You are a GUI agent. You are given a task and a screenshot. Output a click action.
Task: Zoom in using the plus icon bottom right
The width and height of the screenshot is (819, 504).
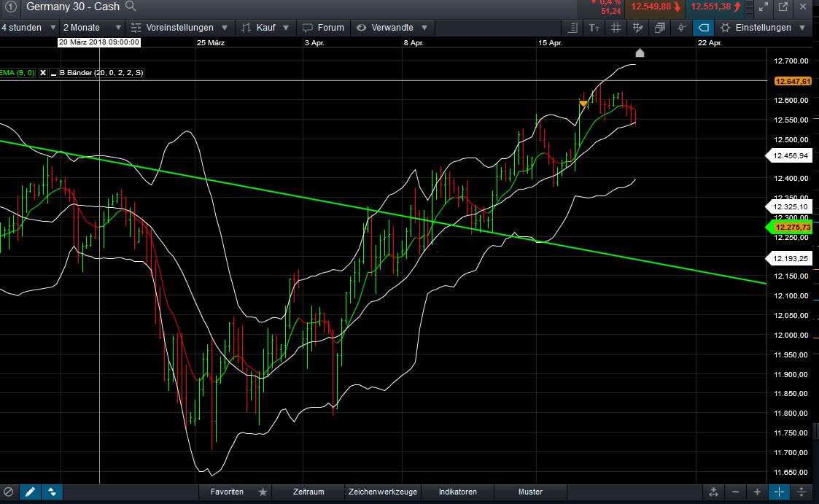757,492
